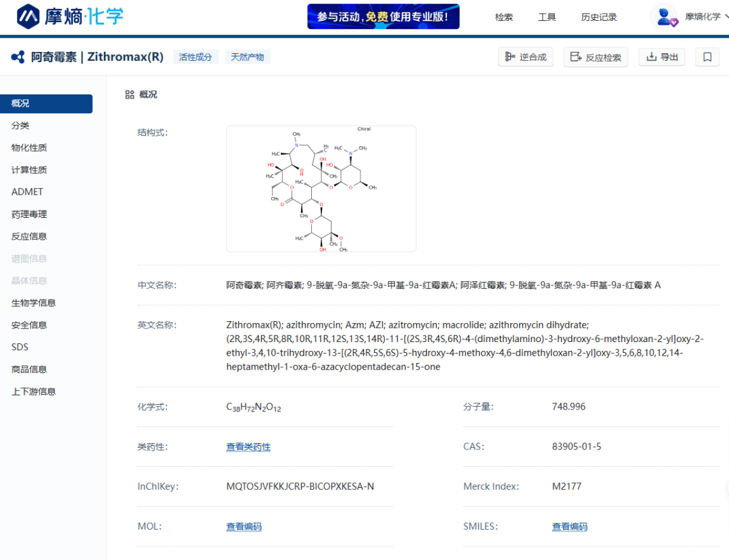
Task: Click the 阿奇霉素 | Zithromax(R) page title
Action: (x=97, y=57)
